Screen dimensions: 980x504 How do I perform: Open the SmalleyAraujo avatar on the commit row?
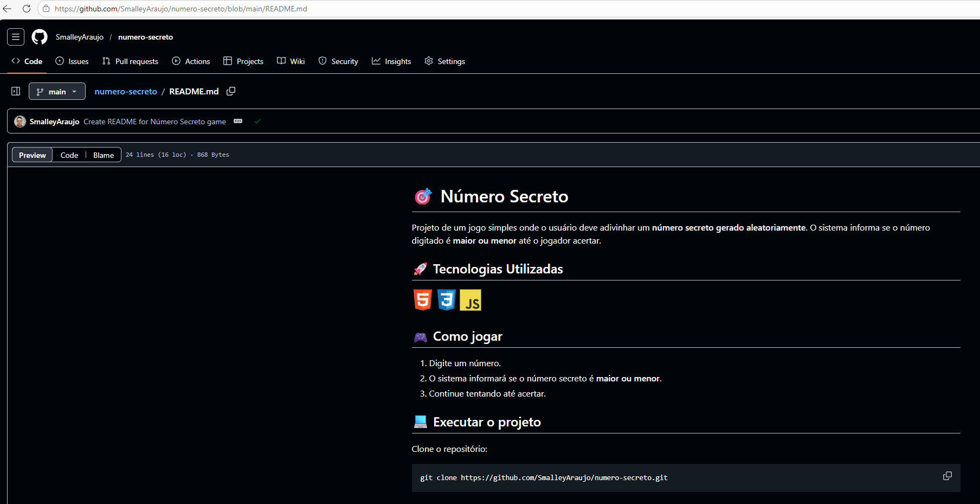point(20,122)
